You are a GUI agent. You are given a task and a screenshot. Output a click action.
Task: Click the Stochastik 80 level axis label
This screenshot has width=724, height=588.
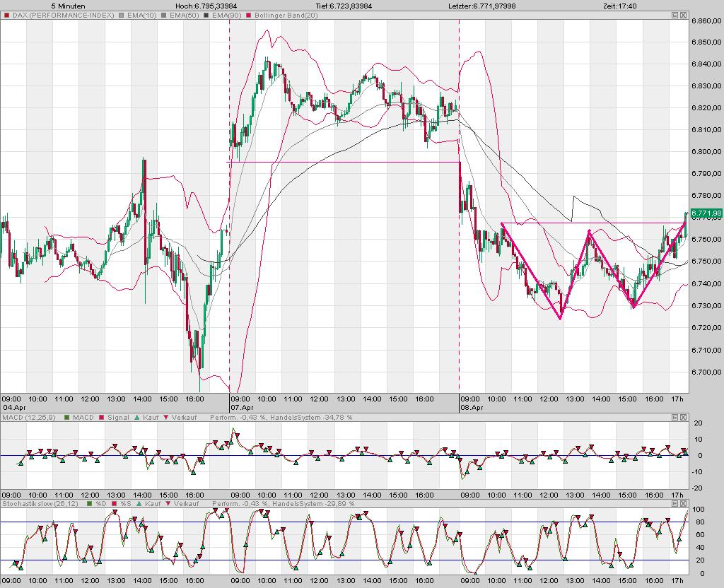[x=700, y=522]
